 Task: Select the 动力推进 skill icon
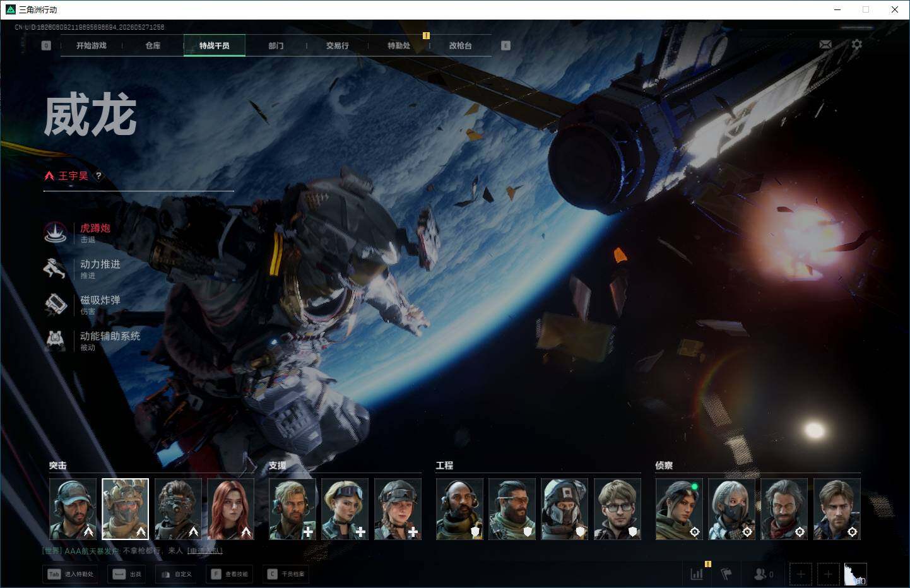[x=56, y=269]
